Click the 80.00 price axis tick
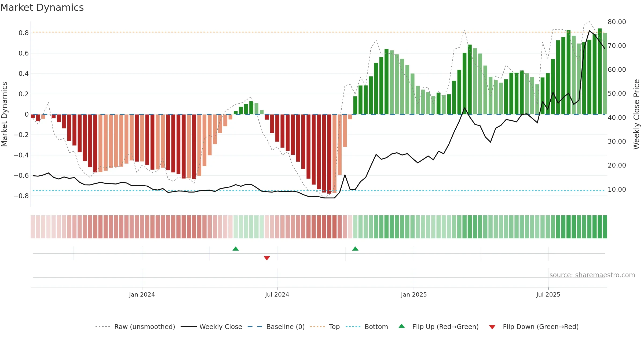 617,22
